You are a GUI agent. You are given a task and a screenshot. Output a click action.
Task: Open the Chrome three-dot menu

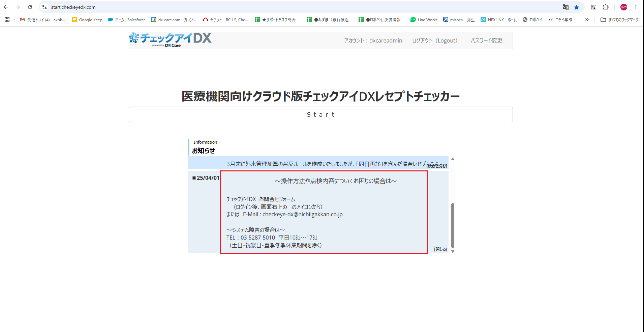[636, 7]
